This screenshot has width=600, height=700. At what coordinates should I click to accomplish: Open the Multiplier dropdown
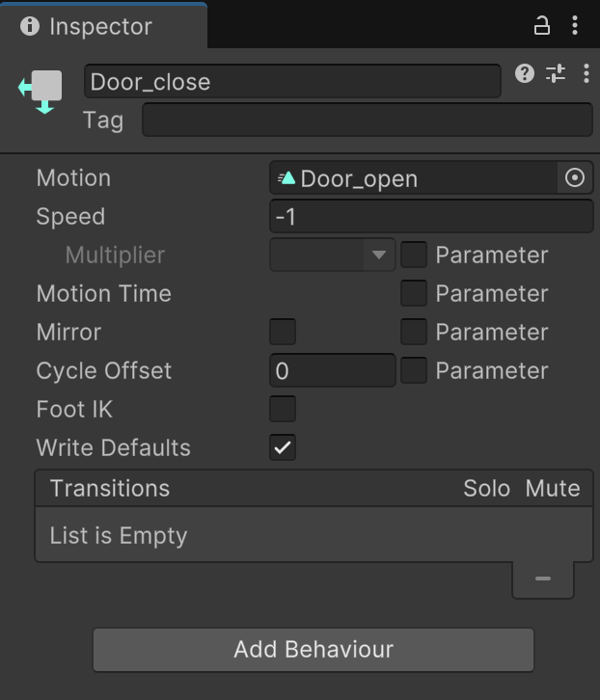pos(333,256)
